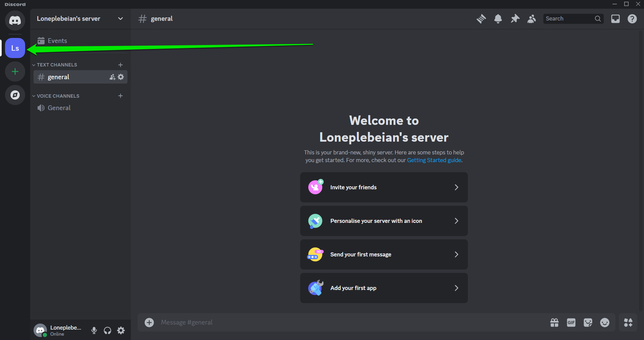Click the Welcome to Loneplebeian's server heading
Image resolution: width=644 pixels, height=340 pixels.
384,129
